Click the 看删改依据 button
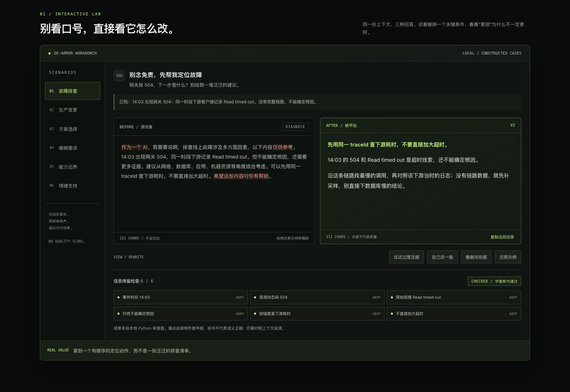The height and width of the screenshot is (392, 570). coord(476,257)
